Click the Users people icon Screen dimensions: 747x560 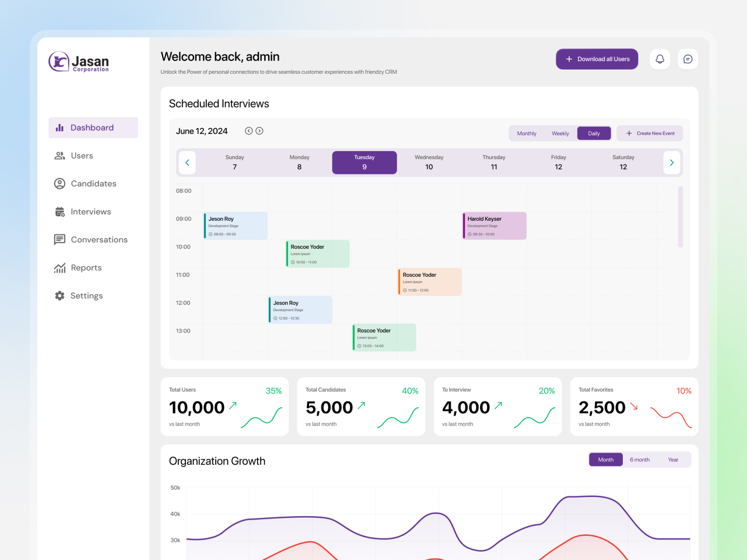[60, 156]
